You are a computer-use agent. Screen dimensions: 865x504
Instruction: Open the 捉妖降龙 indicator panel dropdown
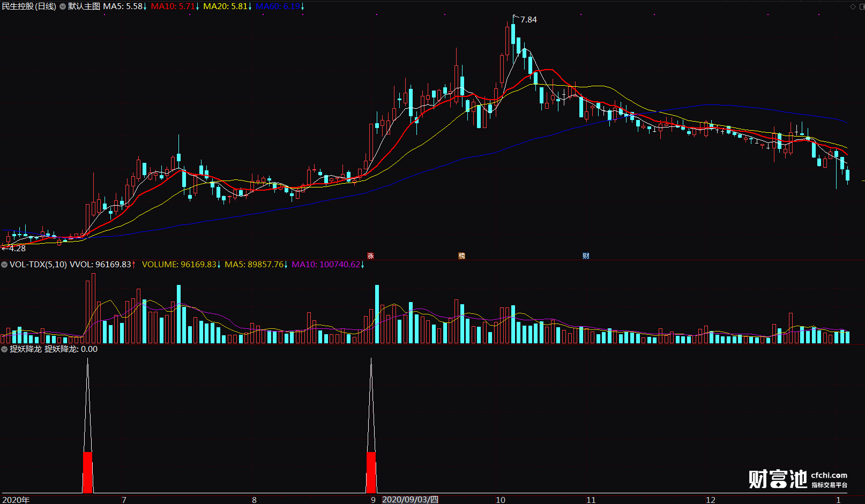point(4,349)
